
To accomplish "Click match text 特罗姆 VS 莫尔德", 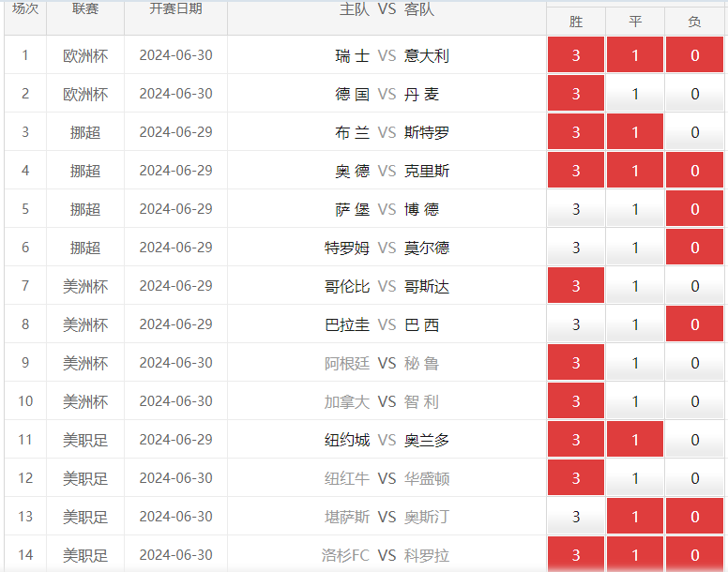I will point(387,248).
